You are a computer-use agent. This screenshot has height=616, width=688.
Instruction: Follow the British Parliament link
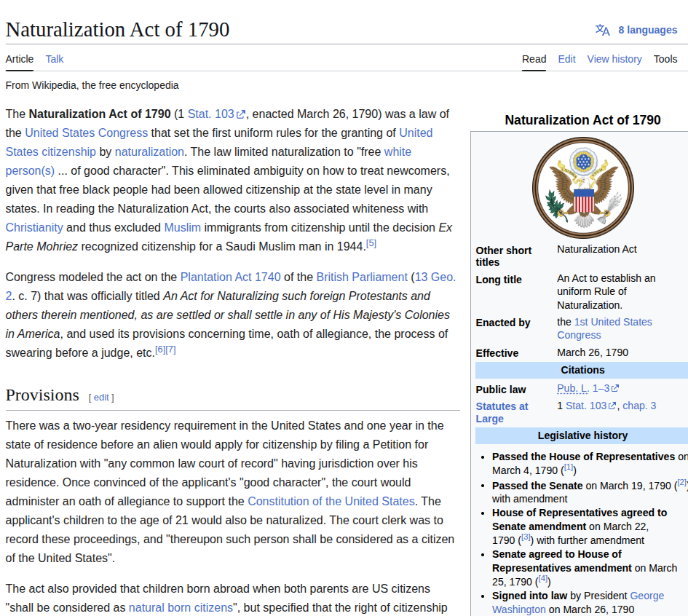point(362,277)
